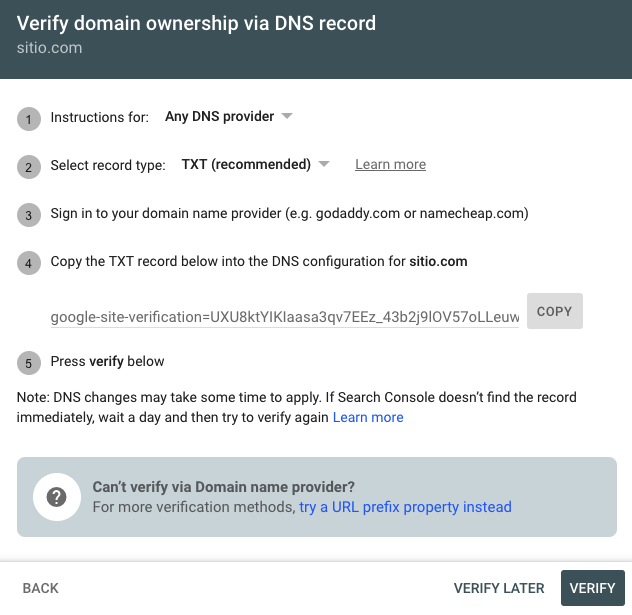Expand the DNS provider dropdown arrow
The image size is (632, 615).
[287, 116]
